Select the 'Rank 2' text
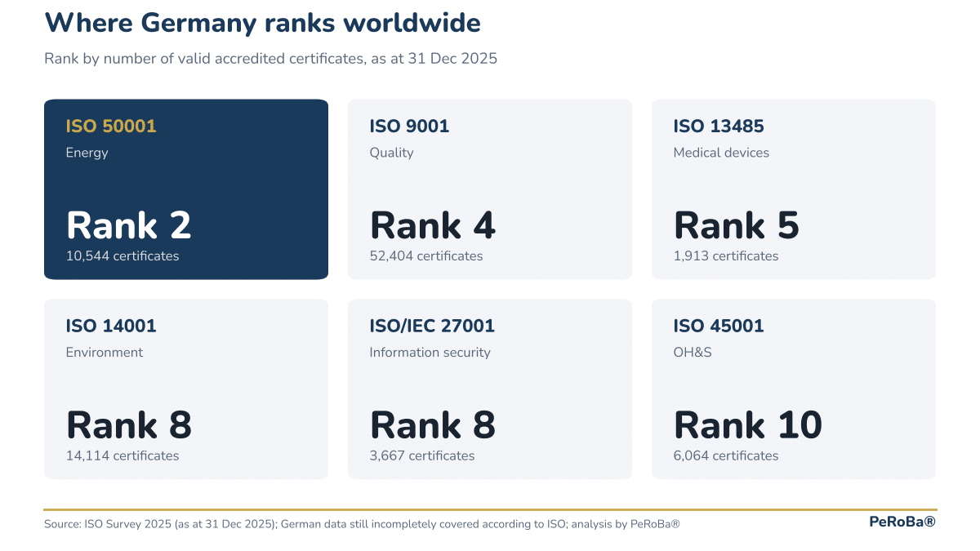The image size is (980, 551). tap(129, 226)
